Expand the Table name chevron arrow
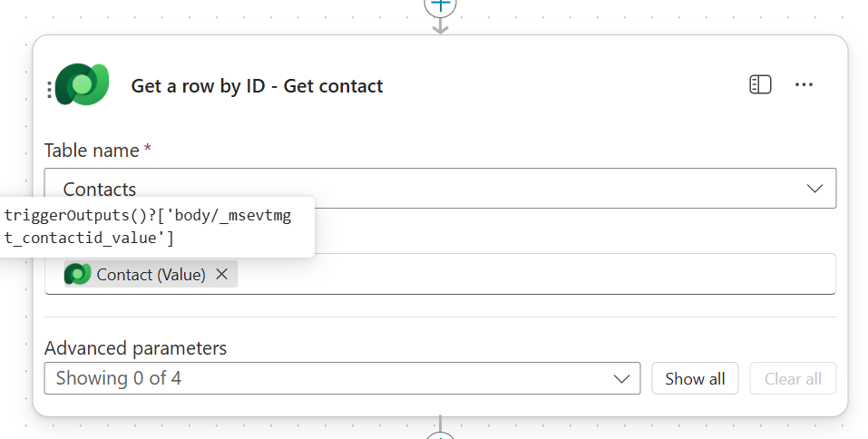 pyautogui.click(x=814, y=189)
